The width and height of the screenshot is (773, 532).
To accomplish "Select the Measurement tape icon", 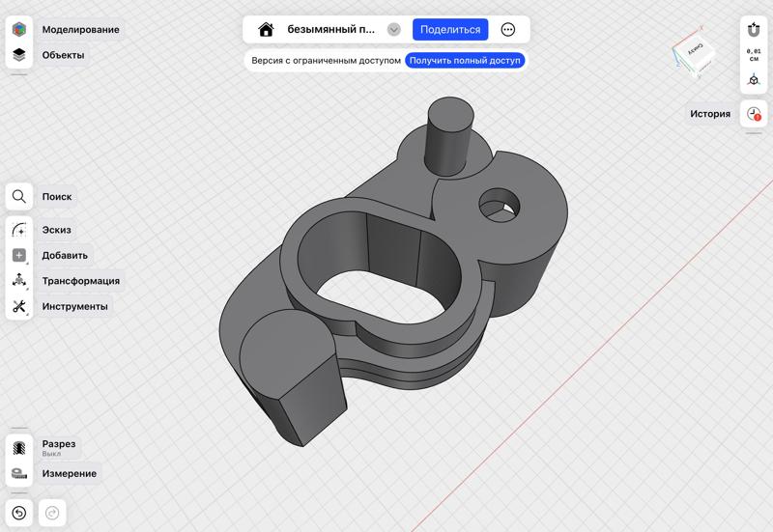I will point(19,473).
